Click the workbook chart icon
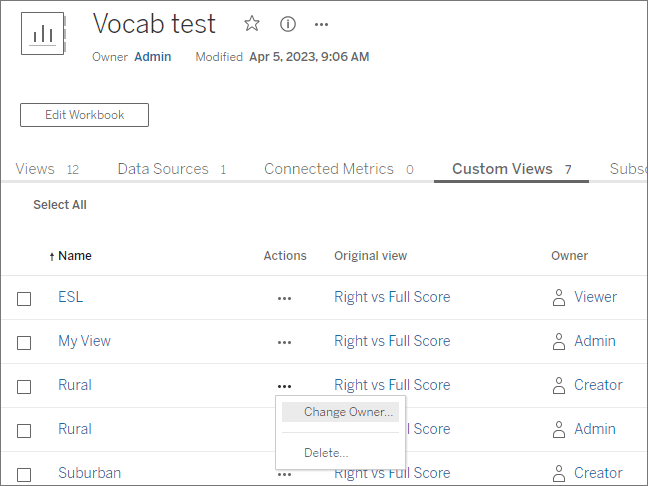The image size is (648, 486). click(43, 34)
